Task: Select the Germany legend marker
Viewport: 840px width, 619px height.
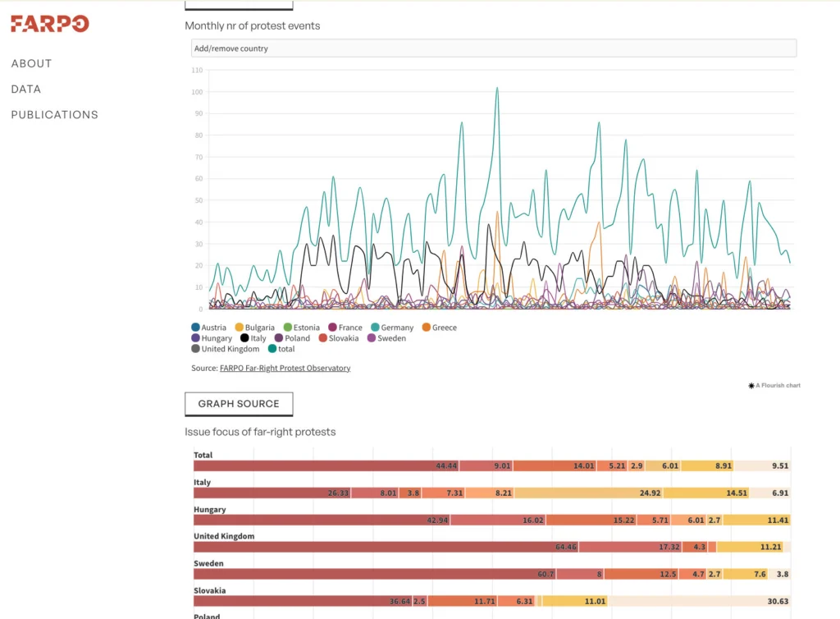Action: (x=376, y=328)
